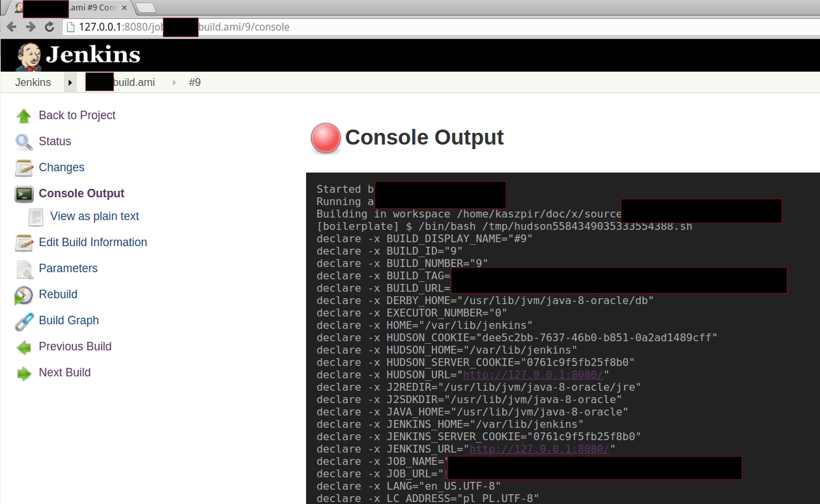Expand the Jenkins breadcrumb chevron

70,82
